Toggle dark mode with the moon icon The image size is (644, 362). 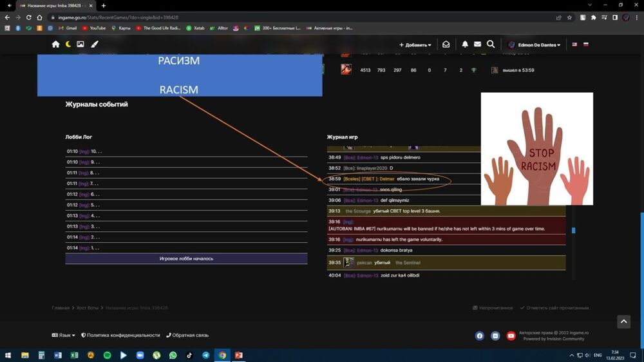click(68, 44)
